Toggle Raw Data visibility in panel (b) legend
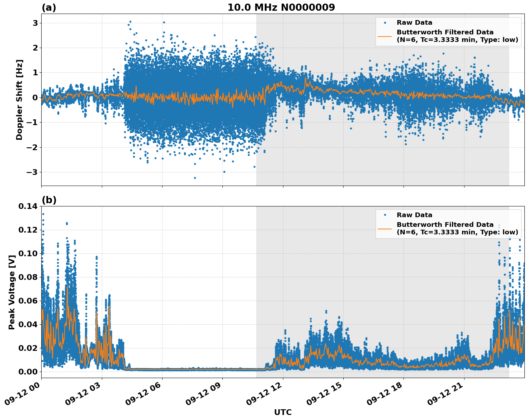Viewport: 528px width, 420px height. click(x=410, y=214)
